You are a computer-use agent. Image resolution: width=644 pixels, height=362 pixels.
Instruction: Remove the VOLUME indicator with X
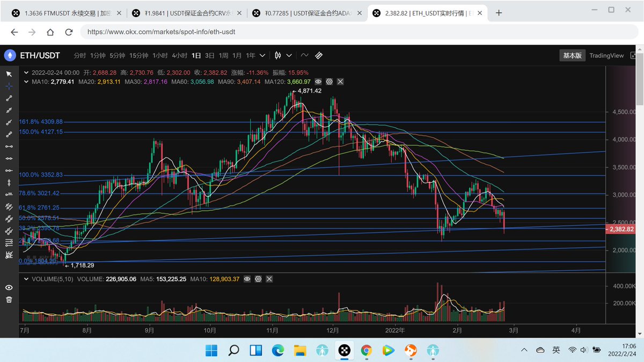(x=269, y=279)
